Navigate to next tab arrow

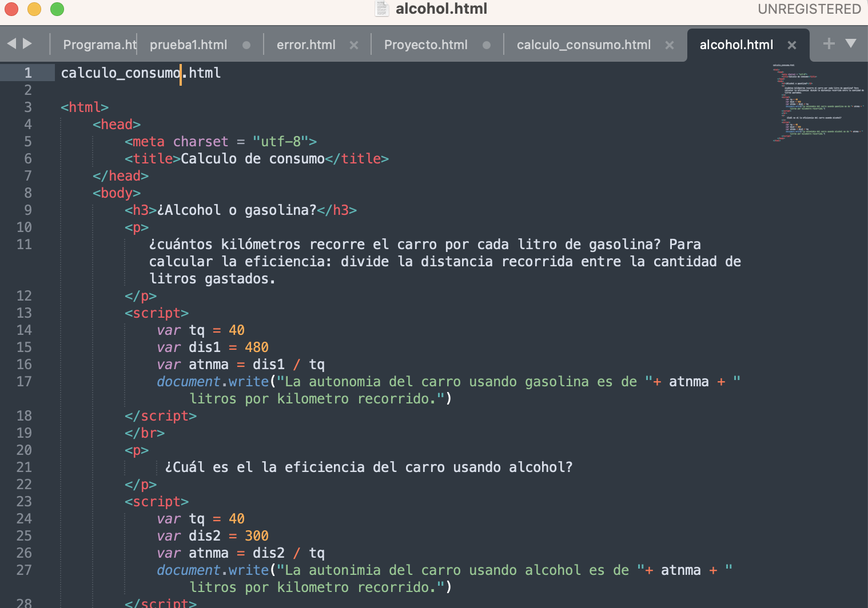27,43
